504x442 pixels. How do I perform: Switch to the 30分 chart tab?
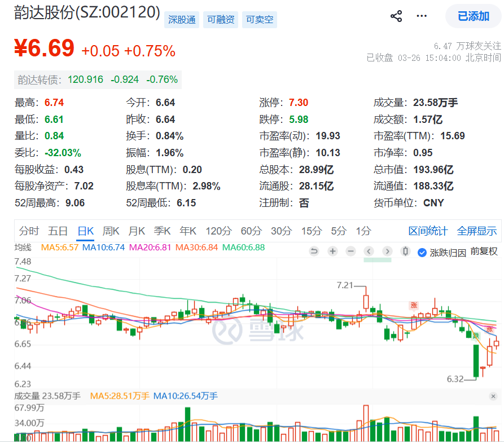(281, 231)
